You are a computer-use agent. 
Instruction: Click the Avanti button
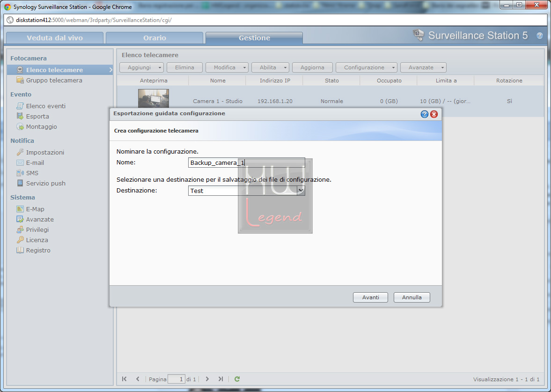(370, 297)
